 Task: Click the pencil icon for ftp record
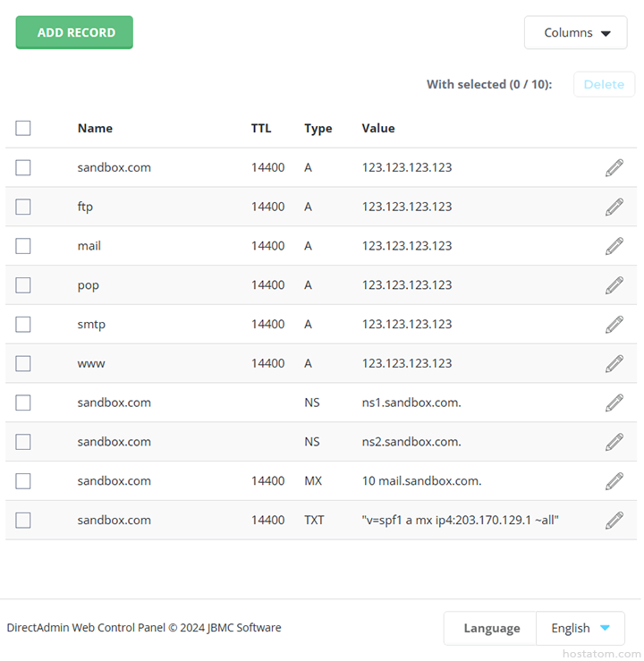click(x=614, y=207)
